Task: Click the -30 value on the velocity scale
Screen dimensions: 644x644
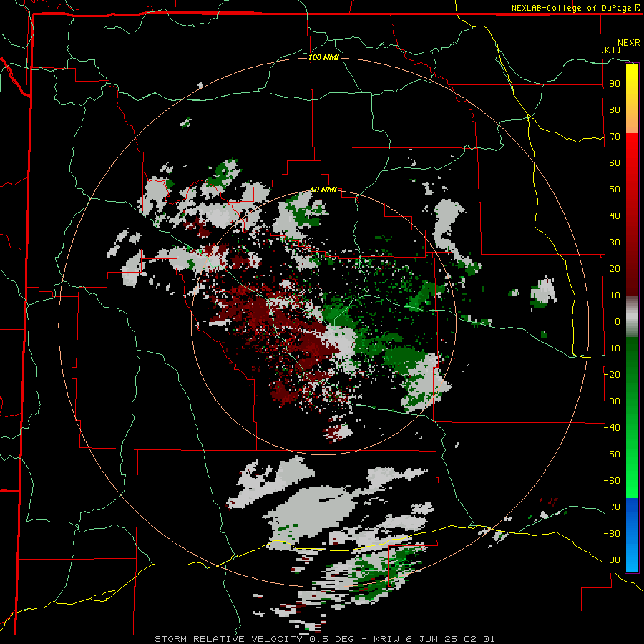Action: tap(612, 401)
